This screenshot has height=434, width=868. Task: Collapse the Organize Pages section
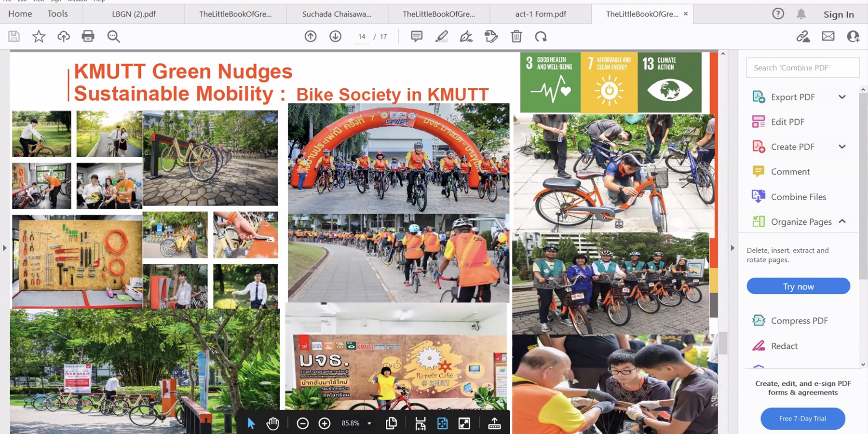(842, 221)
